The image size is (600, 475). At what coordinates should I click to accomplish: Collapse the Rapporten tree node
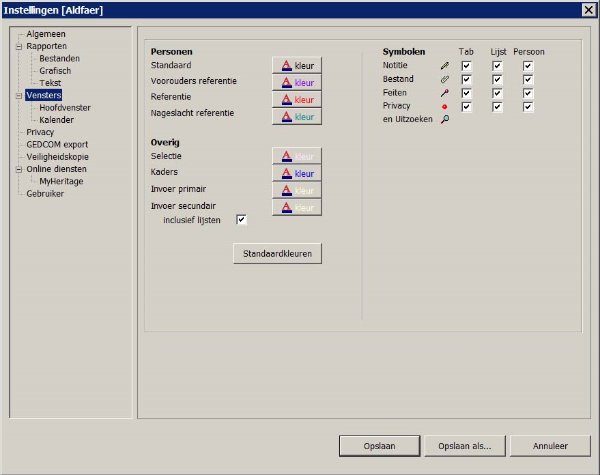click(x=18, y=46)
